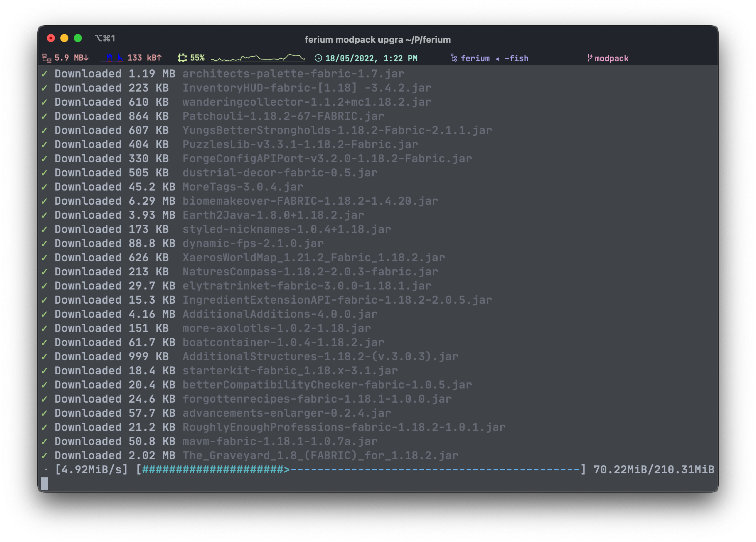Click the left arrow between ferium and -fish
Viewport: 756px width, 542px height.
pos(497,59)
